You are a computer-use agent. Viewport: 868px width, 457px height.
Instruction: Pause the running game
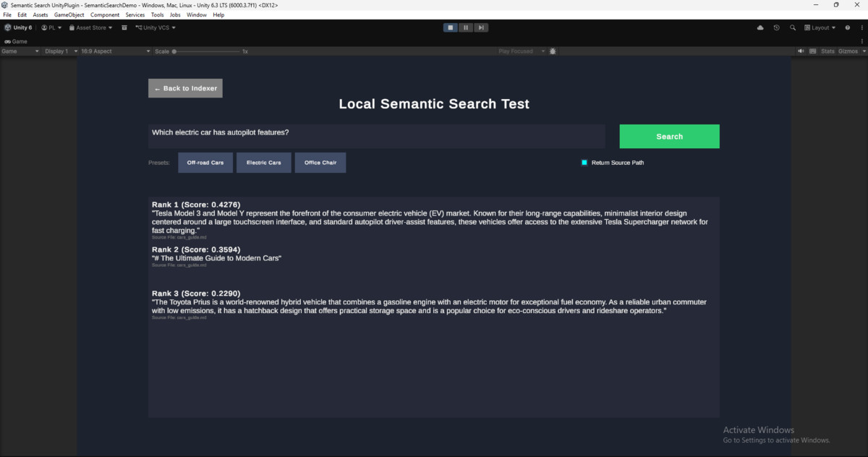coord(466,27)
